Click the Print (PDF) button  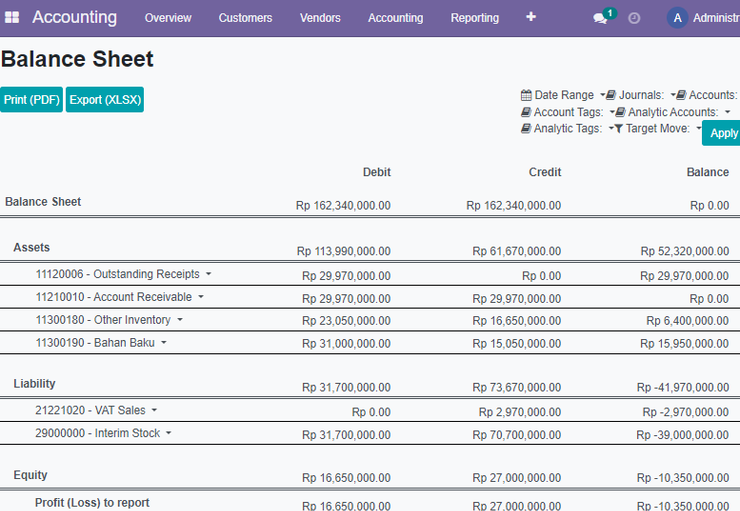coord(31,100)
